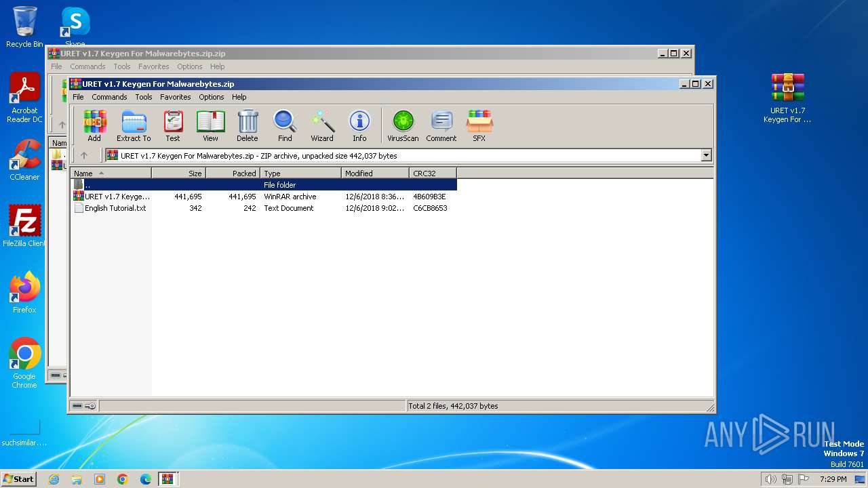Open Acrobat Reader DC desktop icon

pyautogui.click(x=24, y=98)
